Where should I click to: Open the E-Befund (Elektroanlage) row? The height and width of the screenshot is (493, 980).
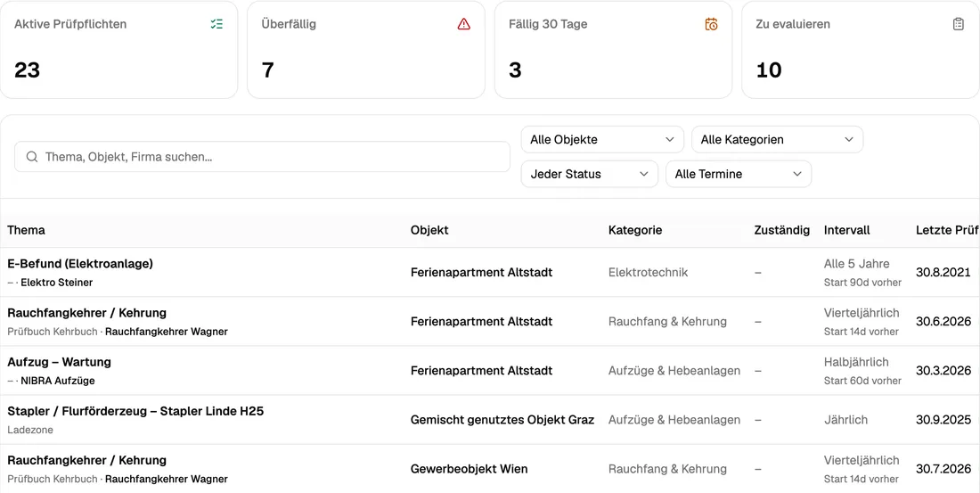coord(490,272)
